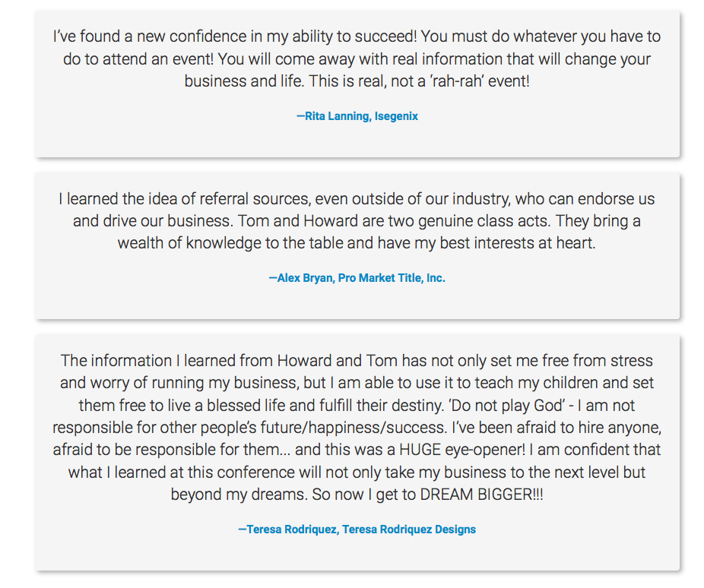Click the line 'do to attend an event!'
Screen dimensions: 704x588
coord(357,58)
